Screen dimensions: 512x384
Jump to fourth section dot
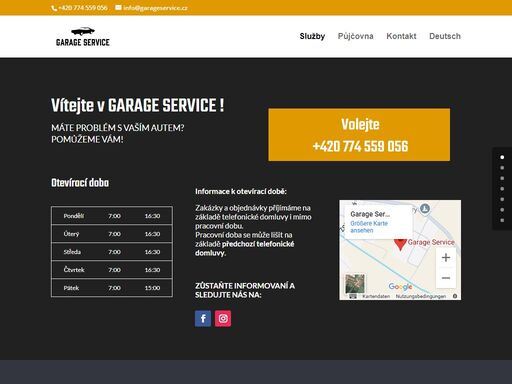point(502,189)
